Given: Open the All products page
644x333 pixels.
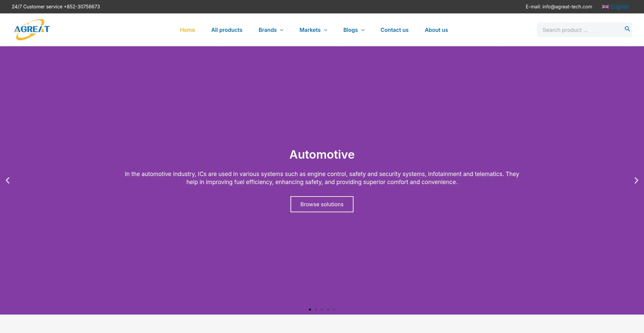Looking at the screenshot, I should tap(227, 30).
